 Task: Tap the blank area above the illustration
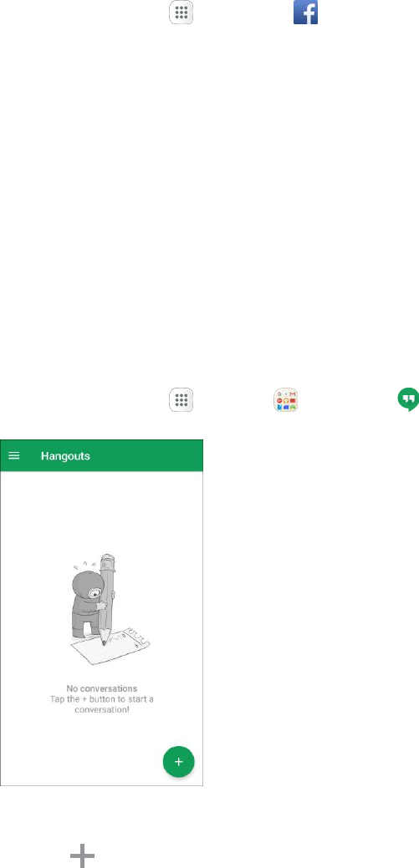[x=101, y=510]
